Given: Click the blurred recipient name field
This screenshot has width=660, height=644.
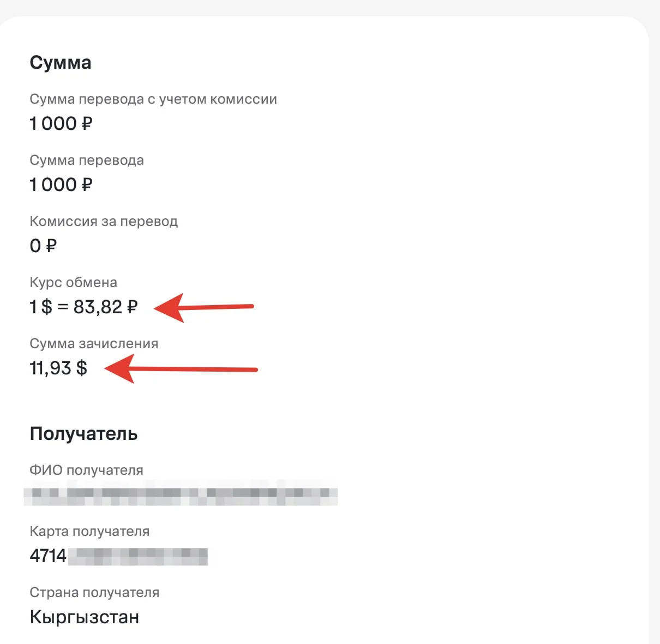Looking at the screenshot, I should [x=181, y=493].
